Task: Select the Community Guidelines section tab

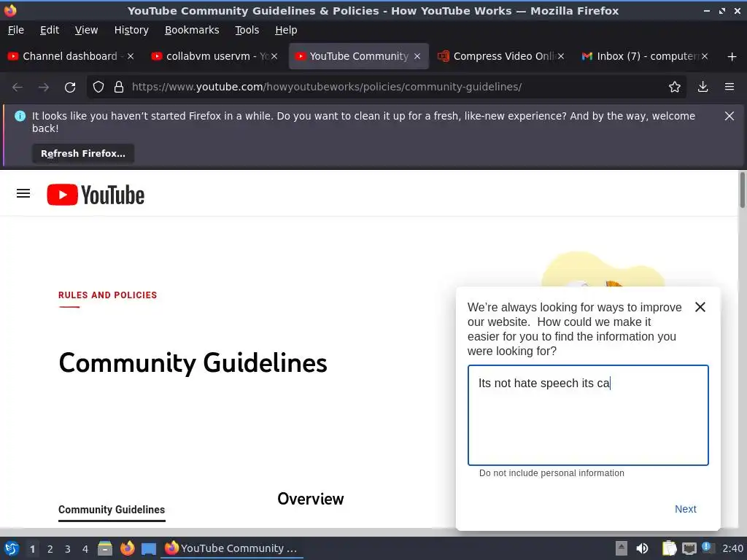Action: click(112, 510)
